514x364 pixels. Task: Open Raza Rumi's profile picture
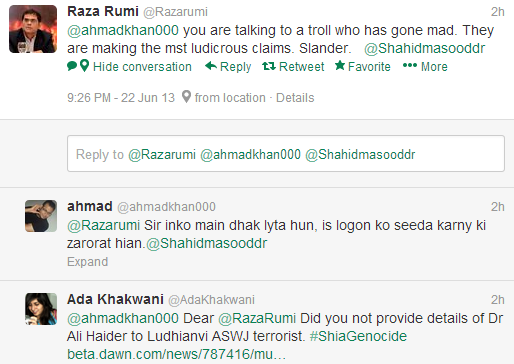pyautogui.click(x=33, y=29)
